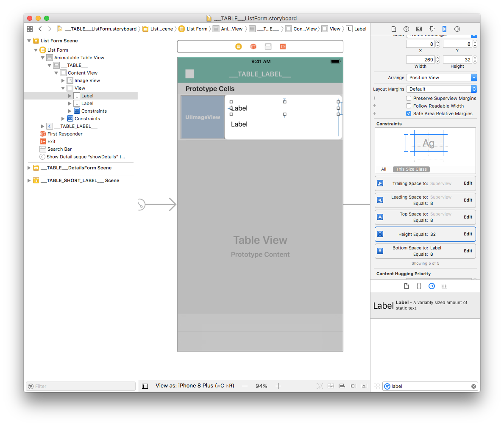Zoom out the canvas with minus
The image size is (504, 426).
[245, 386]
